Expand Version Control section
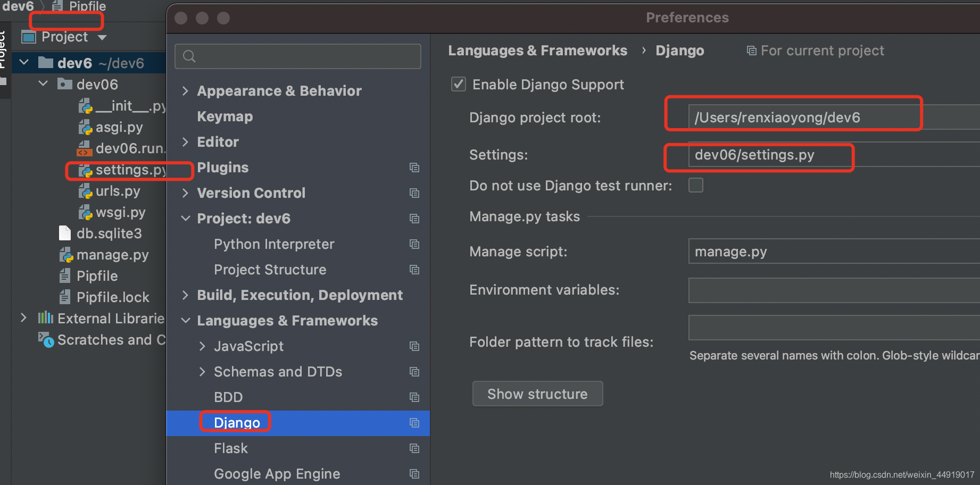 (185, 193)
